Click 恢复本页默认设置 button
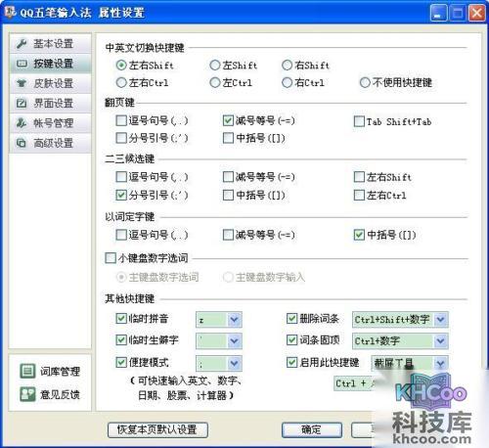 tap(157, 429)
